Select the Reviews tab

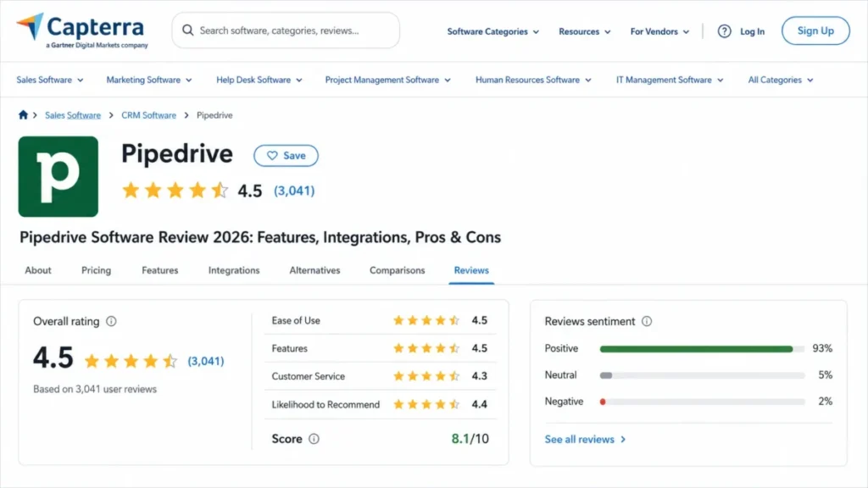click(x=471, y=270)
